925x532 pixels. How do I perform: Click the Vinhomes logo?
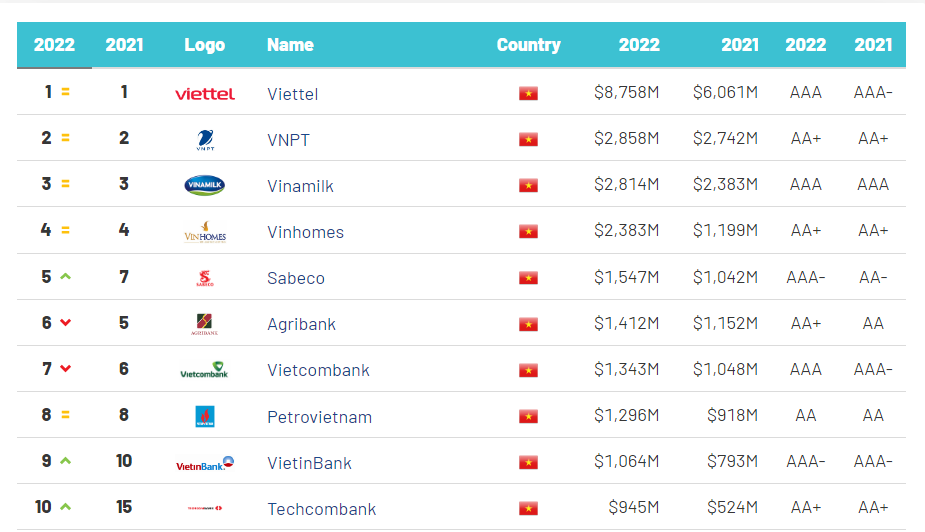tap(205, 232)
